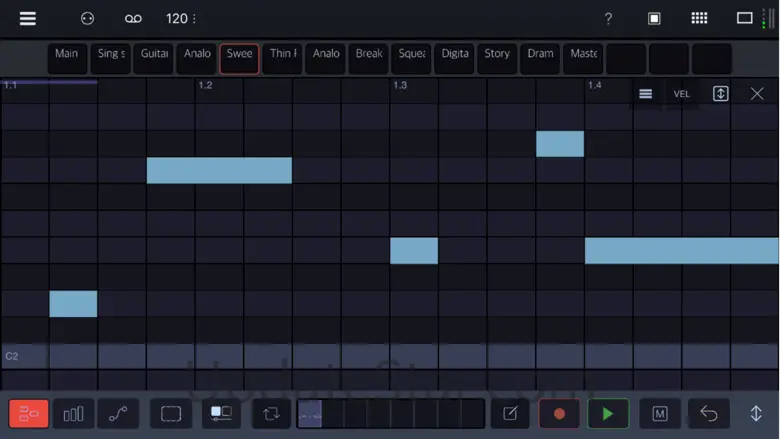Open the grid pads view icon
Screen dimensions: 780x439
pyautogui.click(x=699, y=19)
